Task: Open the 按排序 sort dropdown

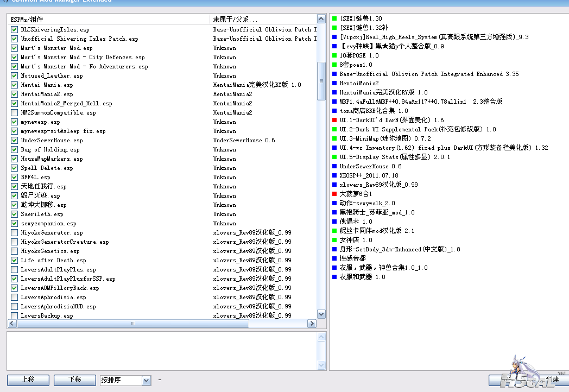Action: click(x=146, y=381)
